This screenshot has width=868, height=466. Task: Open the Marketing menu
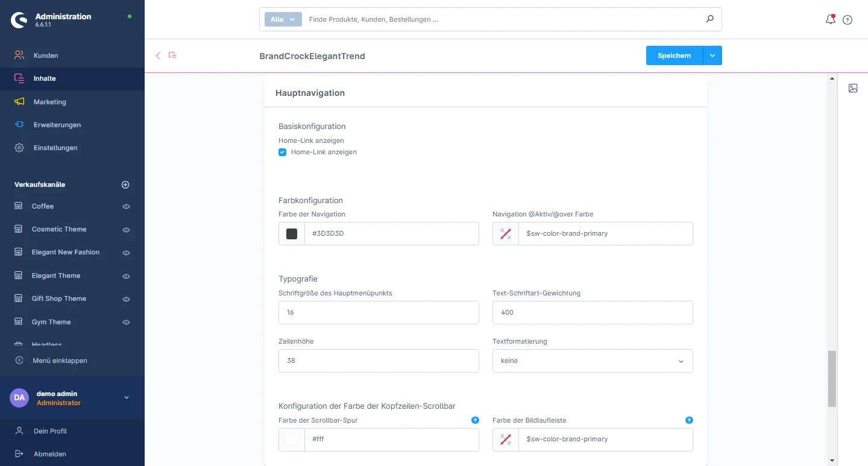click(50, 102)
